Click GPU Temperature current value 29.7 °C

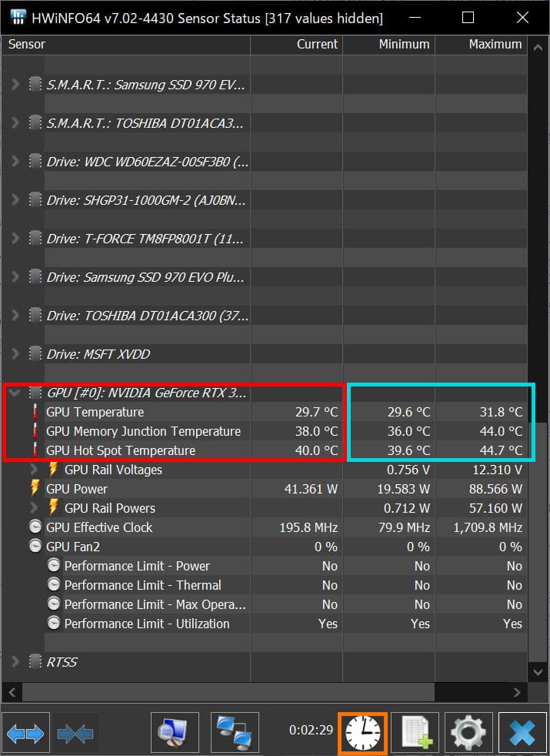tap(316, 412)
